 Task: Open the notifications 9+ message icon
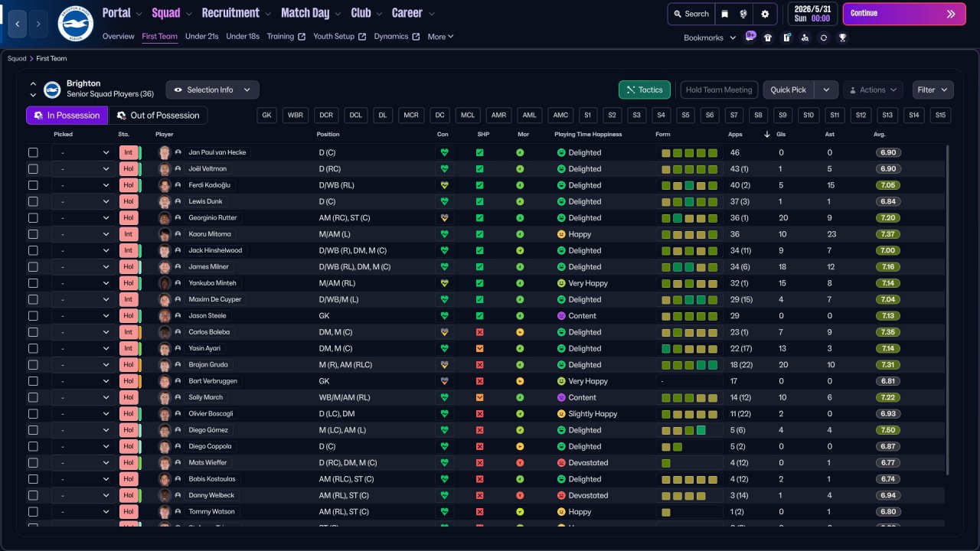[x=750, y=36]
